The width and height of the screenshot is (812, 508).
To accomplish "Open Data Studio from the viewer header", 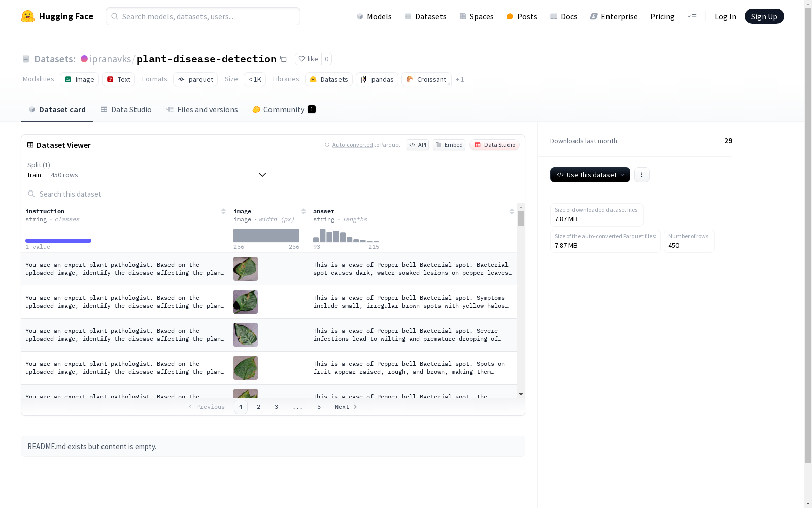I will coord(494,145).
